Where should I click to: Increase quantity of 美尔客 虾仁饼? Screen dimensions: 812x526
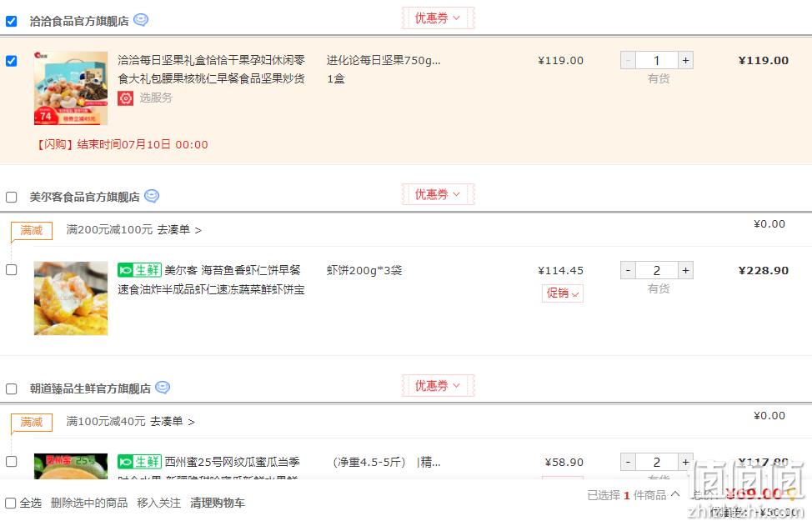(685, 270)
